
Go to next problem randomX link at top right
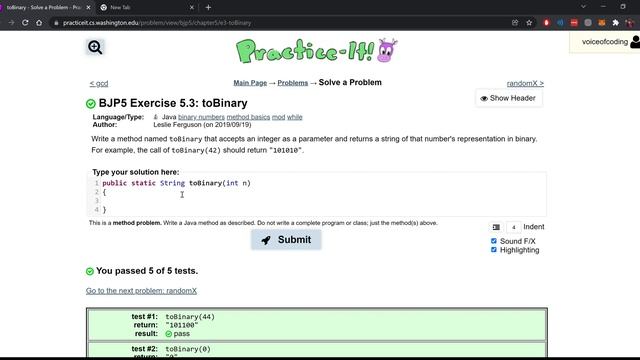pyautogui.click(x=525, y=83)
